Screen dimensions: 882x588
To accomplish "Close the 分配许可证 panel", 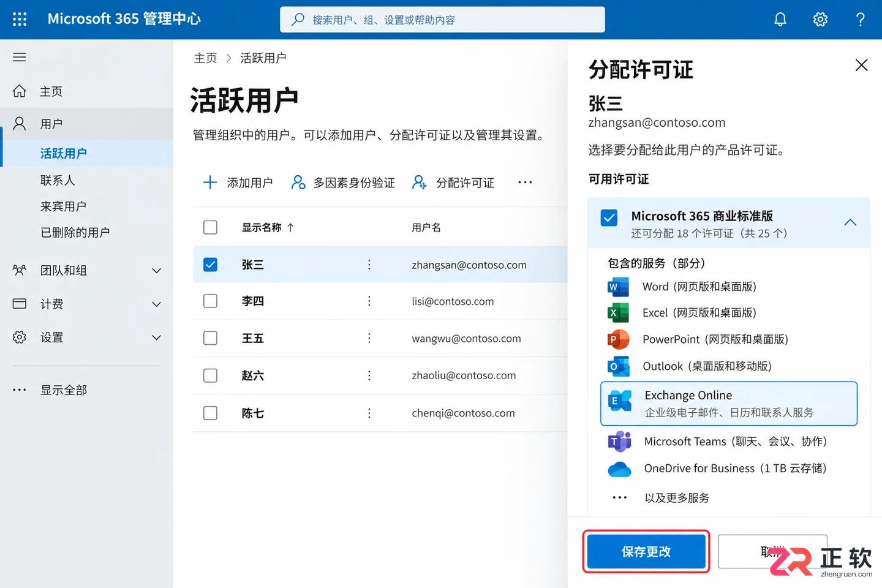I will 861,65.
